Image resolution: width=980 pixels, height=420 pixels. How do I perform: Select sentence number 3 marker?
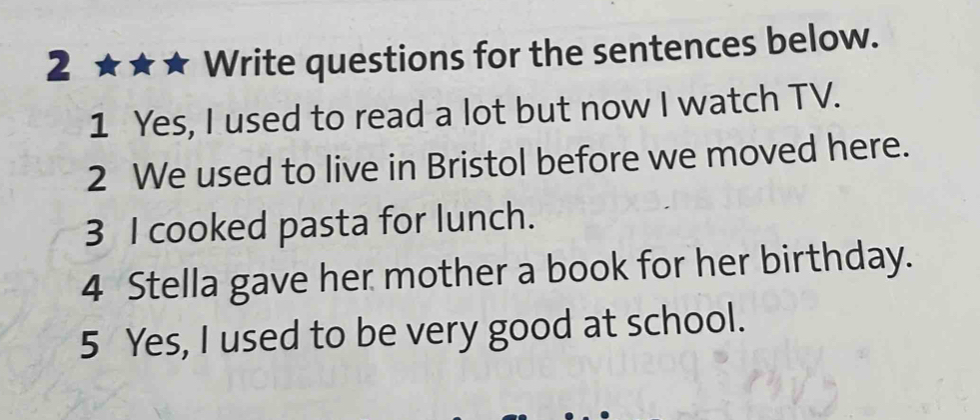coord(95,228)
